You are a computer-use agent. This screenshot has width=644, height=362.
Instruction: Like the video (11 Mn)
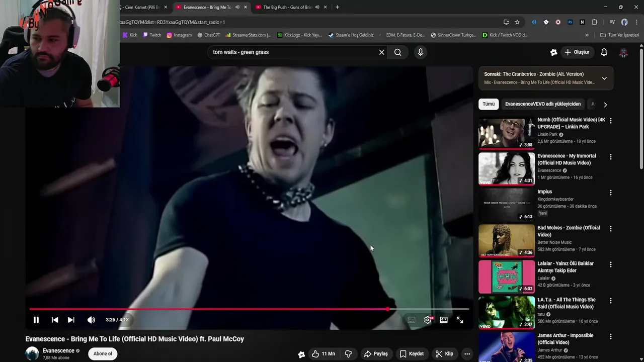(323, 354)
